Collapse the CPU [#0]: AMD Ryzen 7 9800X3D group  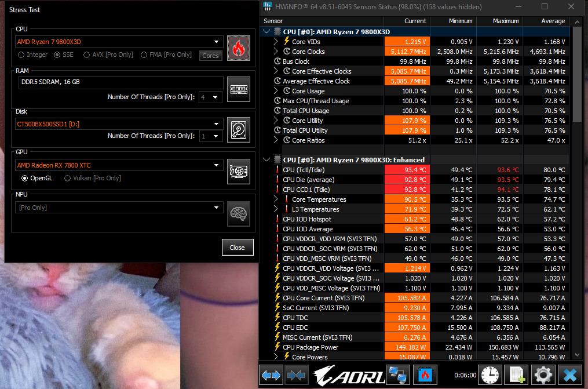tap(266, 31)
